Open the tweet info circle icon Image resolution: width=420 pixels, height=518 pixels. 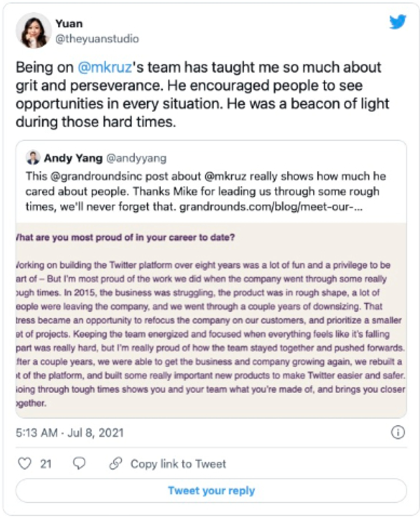pyautogui.click(x=398, y=432)
